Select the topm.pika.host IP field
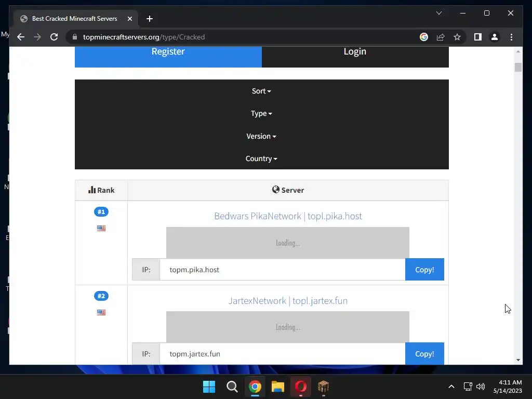Screen dimensions: 532x399 click(x=282, y=270)
